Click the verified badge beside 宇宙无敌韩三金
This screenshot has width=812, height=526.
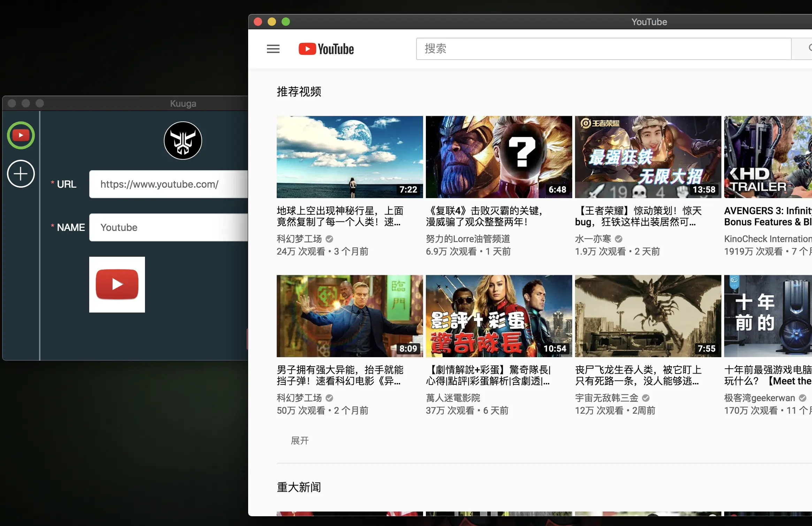646,398
